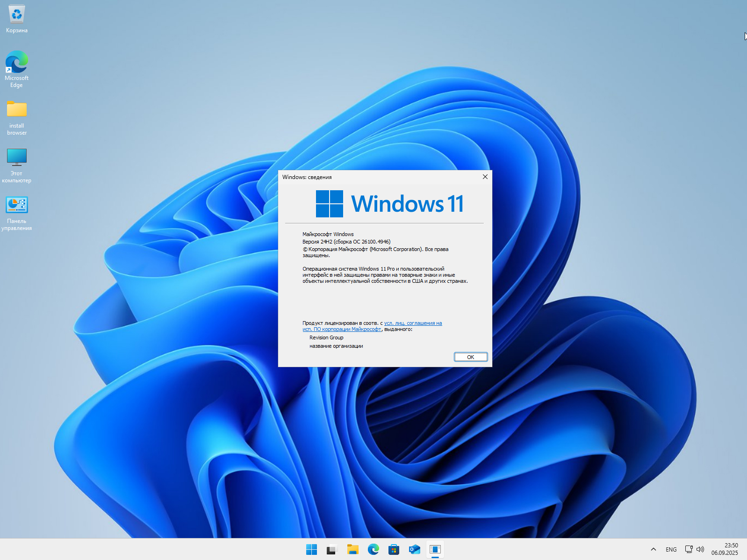The height and width of the screenshot is (560, 747).
Task: Click the название организации text
Action: click(x=336, y=346)
